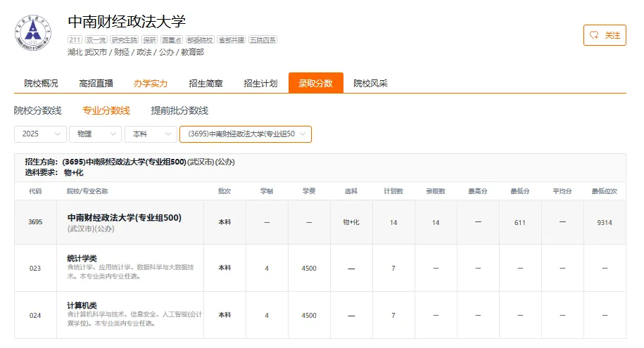Click the 湖北 武汉市 location line
This screenshot has width=644, height=348.
[136, 52]
